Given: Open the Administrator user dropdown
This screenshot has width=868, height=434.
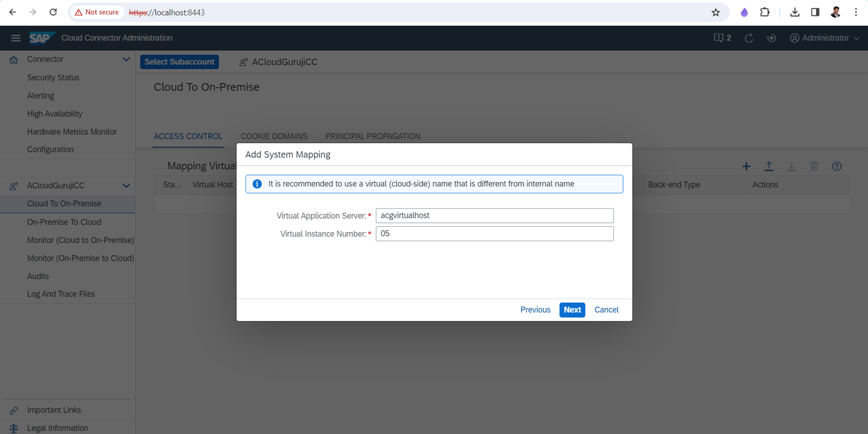Looking at the screenshot, I should click(825, 38).
